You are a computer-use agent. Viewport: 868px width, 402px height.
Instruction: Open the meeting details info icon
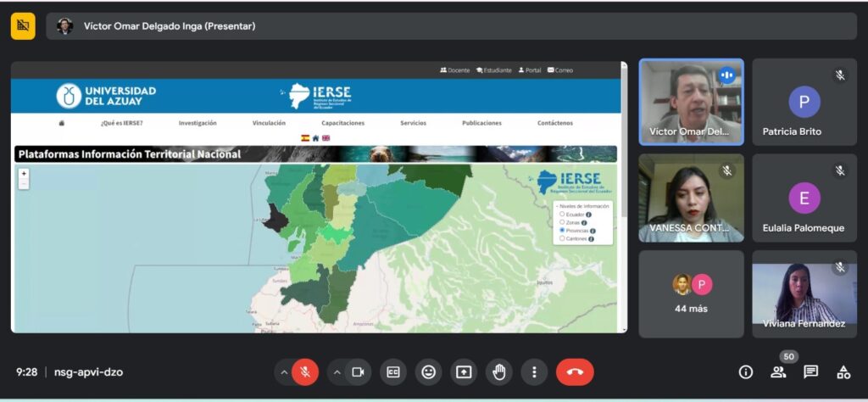point(746,372)
